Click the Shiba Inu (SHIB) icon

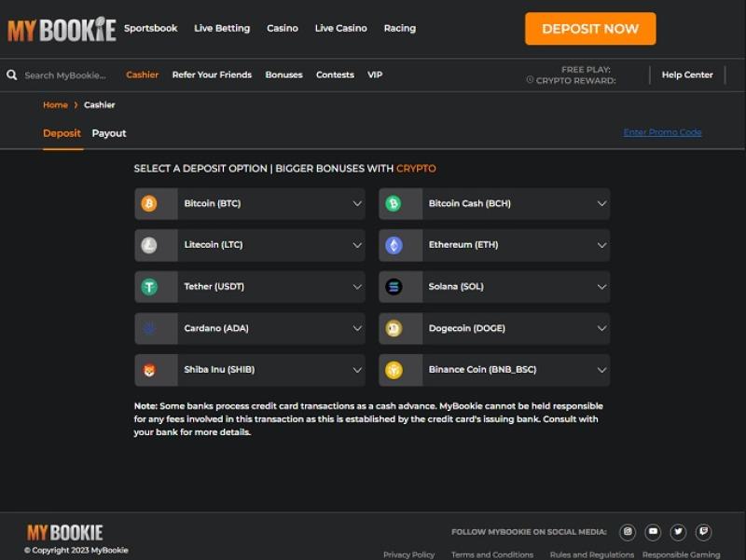[149, 370]
